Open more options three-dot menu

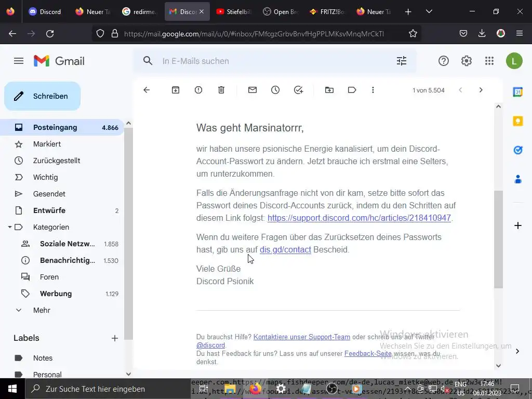pyautogui.click(x=373, y=90)
